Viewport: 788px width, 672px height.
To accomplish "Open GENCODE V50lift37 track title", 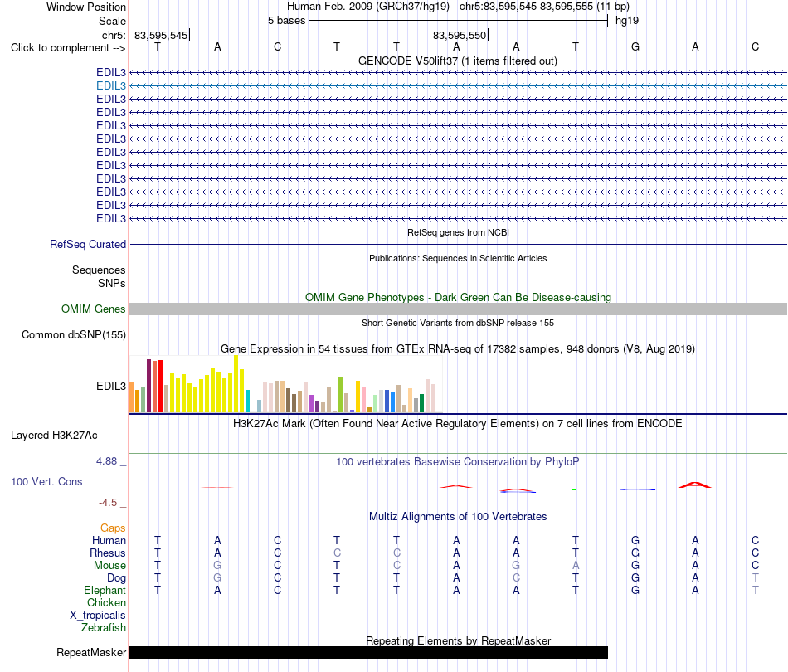I will pos(457,61).
